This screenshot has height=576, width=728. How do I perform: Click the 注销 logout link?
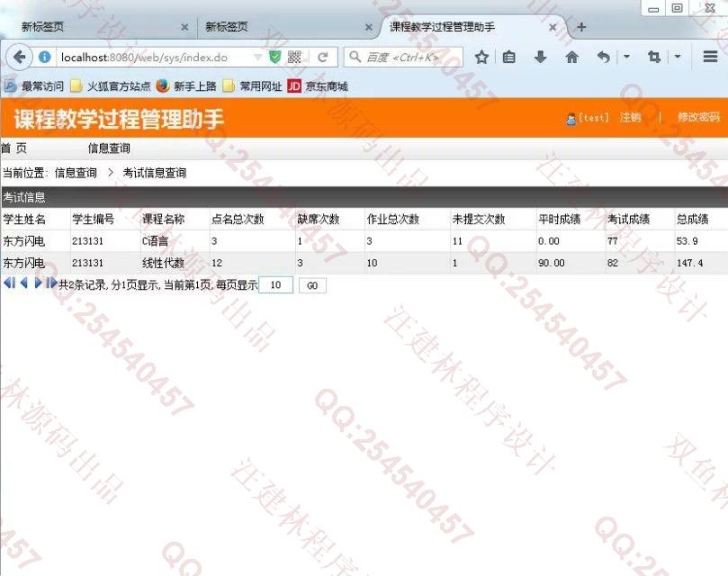630,117
